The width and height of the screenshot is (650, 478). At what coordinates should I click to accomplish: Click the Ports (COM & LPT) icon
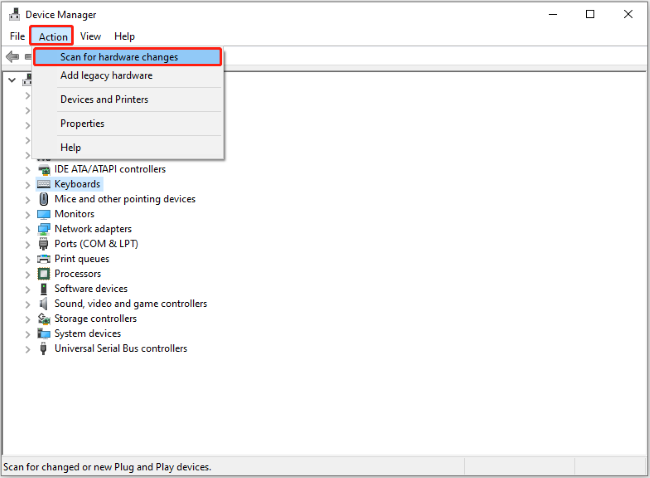click(x=44, y=244)
